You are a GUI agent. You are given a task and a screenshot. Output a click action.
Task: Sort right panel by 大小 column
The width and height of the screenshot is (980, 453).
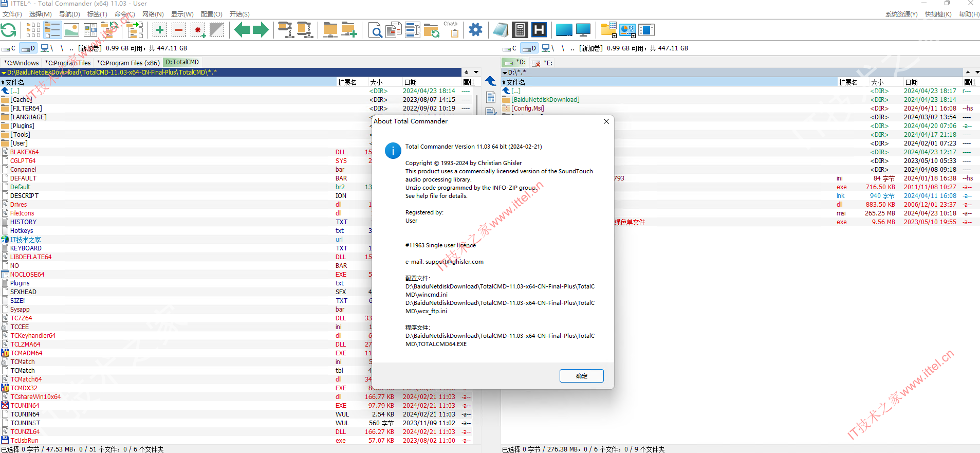click(886, 82)
